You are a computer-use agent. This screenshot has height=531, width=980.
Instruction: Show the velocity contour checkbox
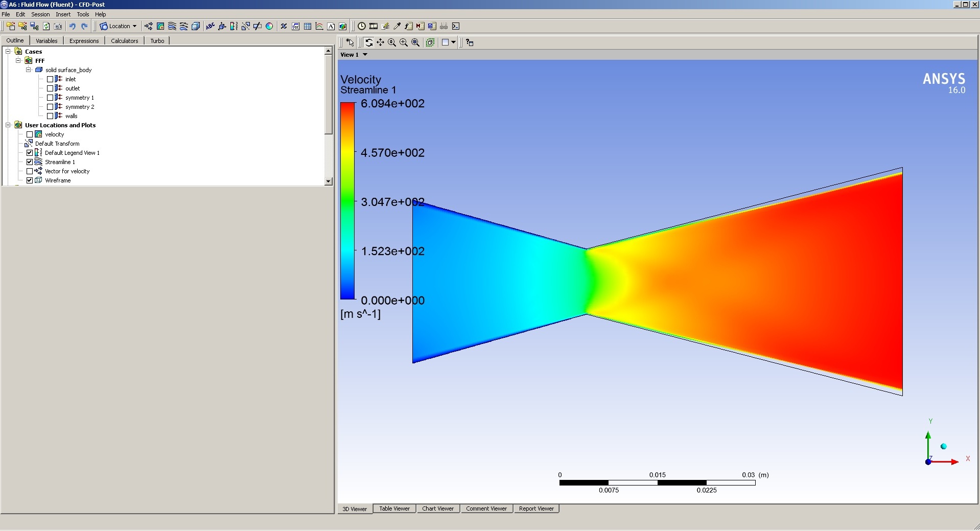click(x=30, y=134)
